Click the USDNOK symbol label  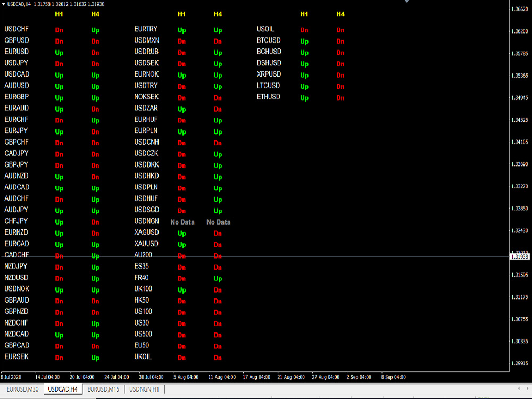[x=16, y=289]
